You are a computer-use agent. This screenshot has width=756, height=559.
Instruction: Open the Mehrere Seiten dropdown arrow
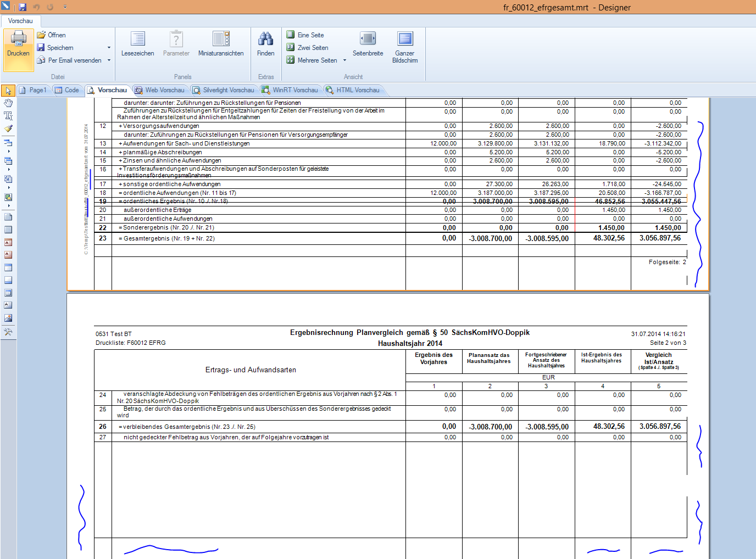344,60
